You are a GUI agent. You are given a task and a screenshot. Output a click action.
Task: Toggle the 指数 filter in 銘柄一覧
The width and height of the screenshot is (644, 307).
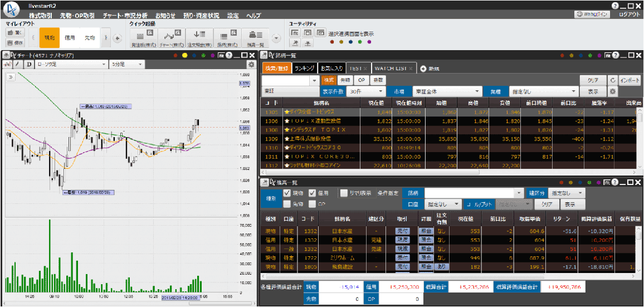pos(377,80)
